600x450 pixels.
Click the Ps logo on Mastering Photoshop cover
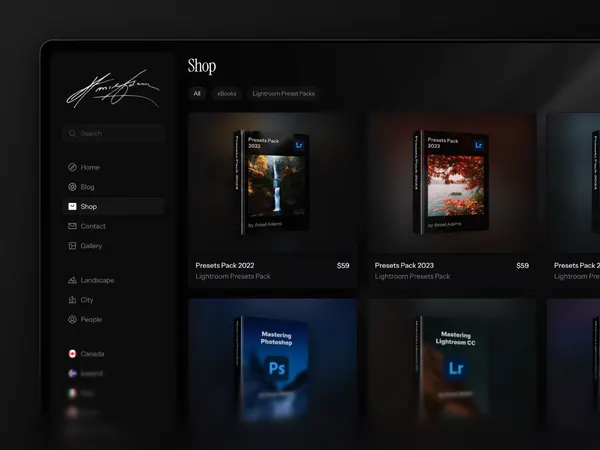point(277,368)
